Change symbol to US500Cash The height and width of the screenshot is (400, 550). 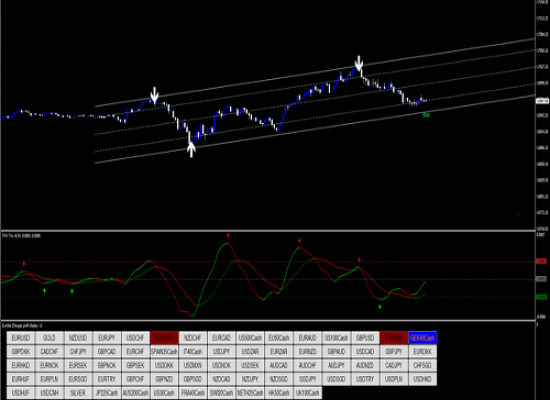click(250, 338)
